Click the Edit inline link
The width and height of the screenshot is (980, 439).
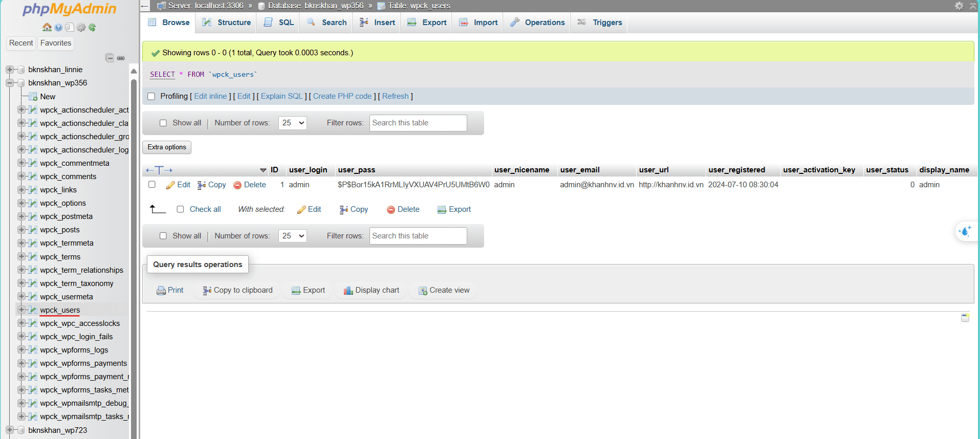[210, 96]
